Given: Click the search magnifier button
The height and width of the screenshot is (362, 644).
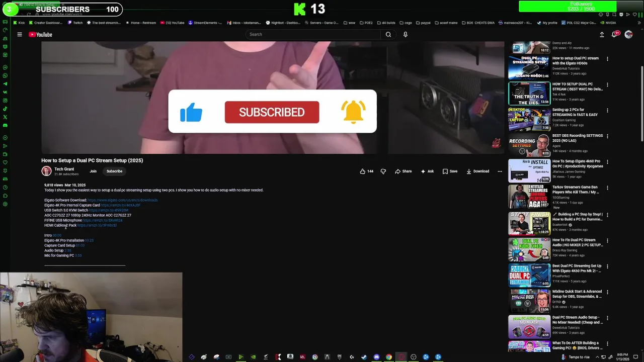Looking at the screenshot, I should (x=388, y=34).
